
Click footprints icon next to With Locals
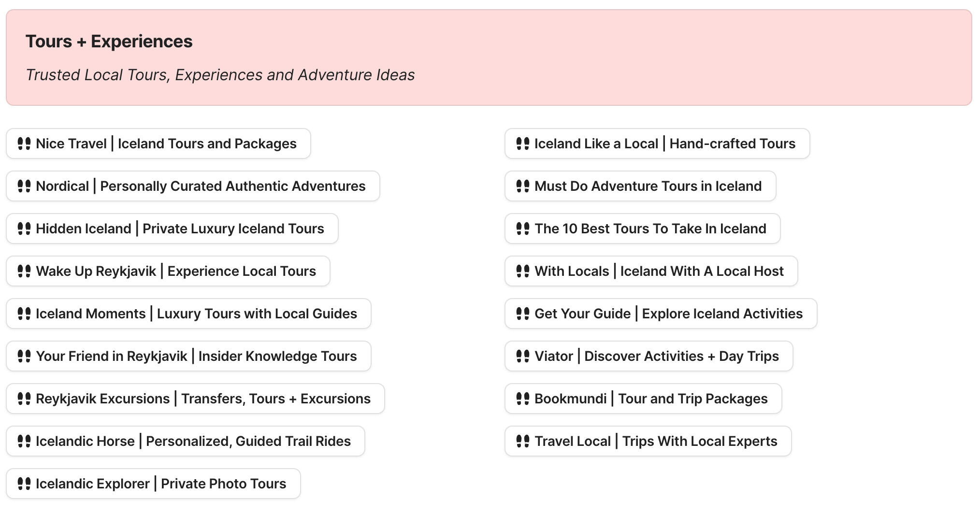coord(523,271)
